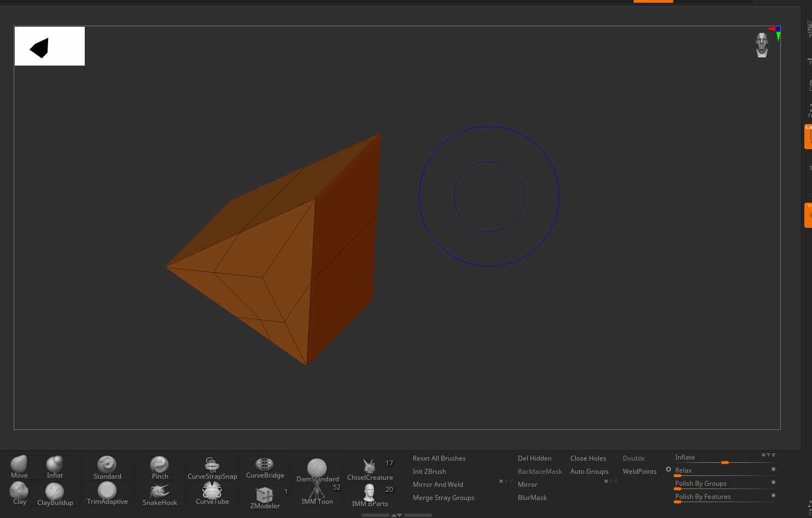Click the camera view head gizmo
The image size is (812, 518).
tap(762, 45)
